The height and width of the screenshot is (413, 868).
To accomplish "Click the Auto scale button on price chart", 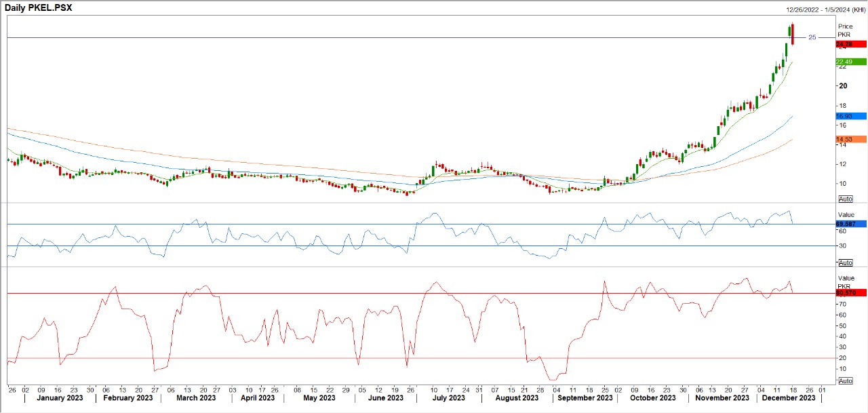I will (845, 199).
